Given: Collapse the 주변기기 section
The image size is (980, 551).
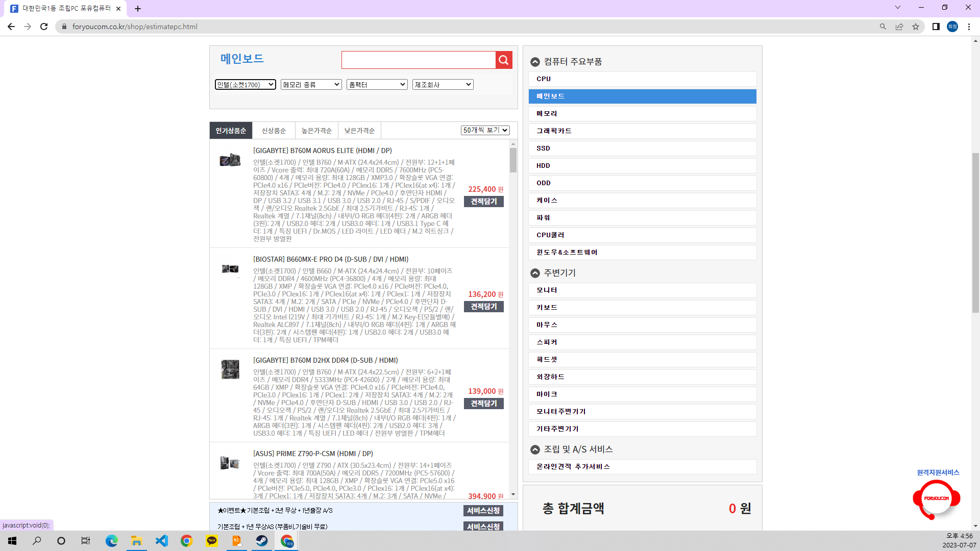Looking at the screenshot, I should [x=535, y=273].
